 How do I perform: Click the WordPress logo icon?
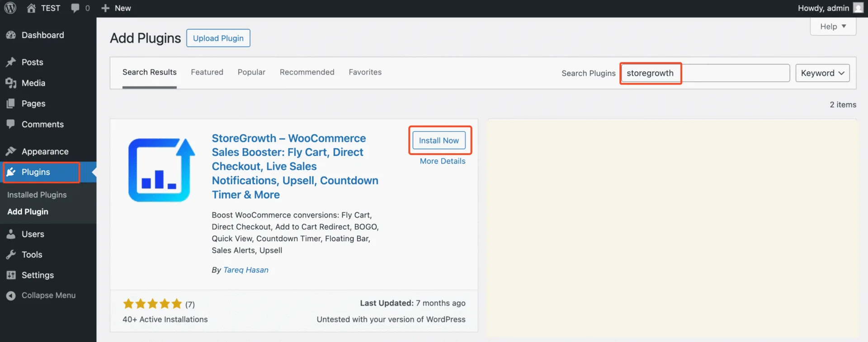tap(10, 8)
